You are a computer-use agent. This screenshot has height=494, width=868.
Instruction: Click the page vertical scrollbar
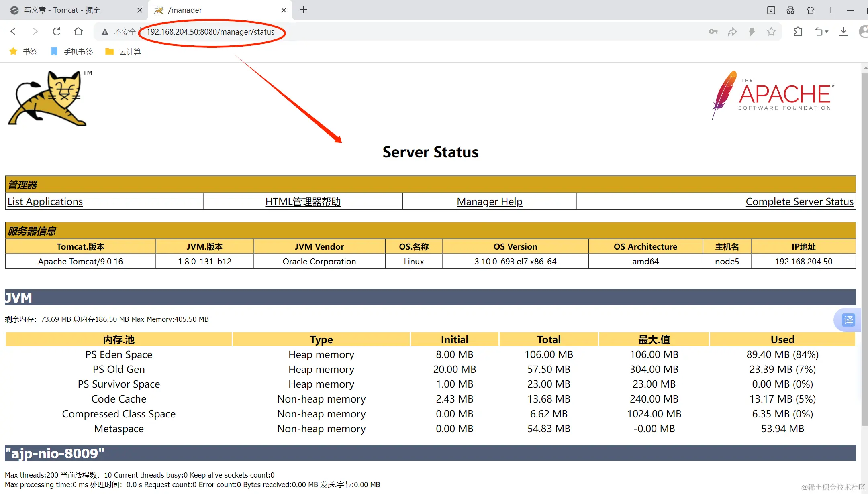[x=864, y=241]
